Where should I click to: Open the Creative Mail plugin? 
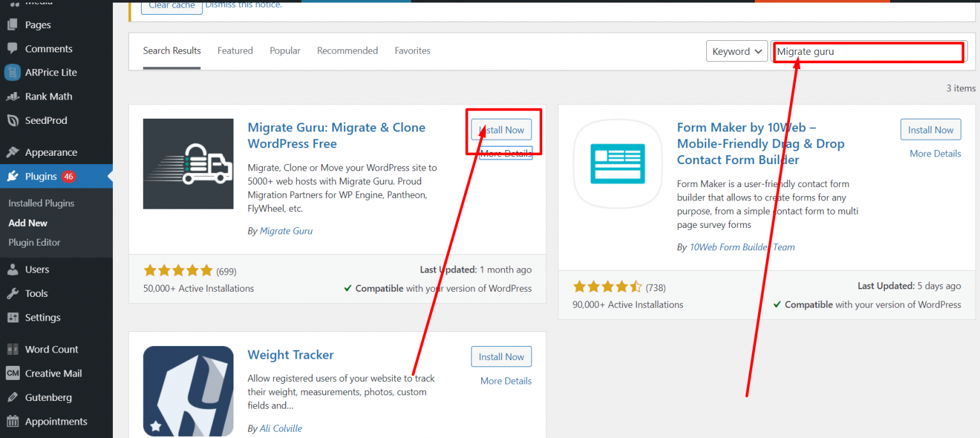pos(54,373)
